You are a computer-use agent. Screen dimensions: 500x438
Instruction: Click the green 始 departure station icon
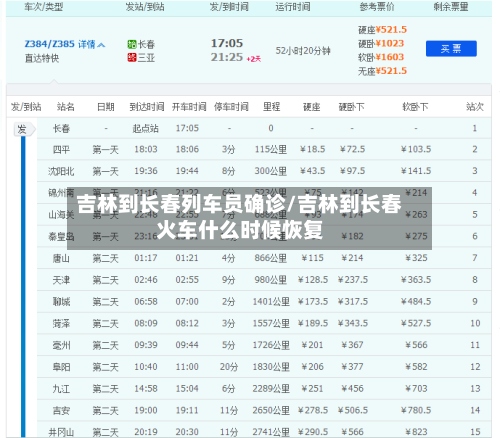(x=132, y=44)
